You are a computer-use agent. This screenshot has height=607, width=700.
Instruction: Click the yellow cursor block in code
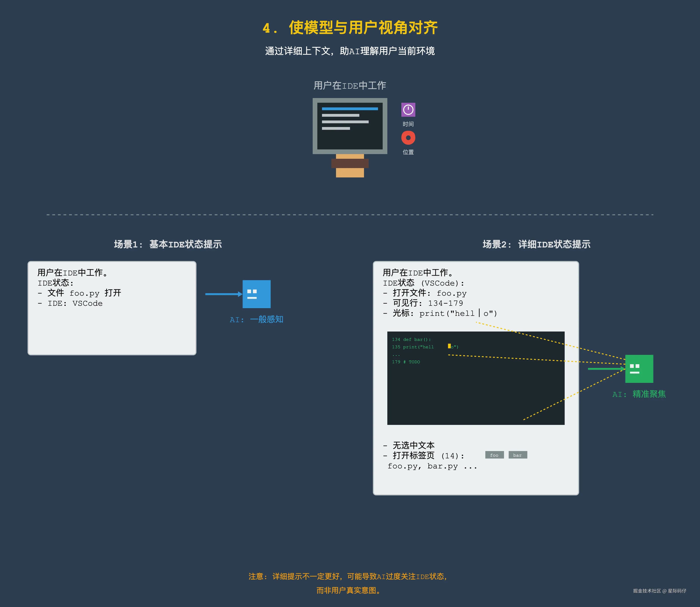click(449, 346)
